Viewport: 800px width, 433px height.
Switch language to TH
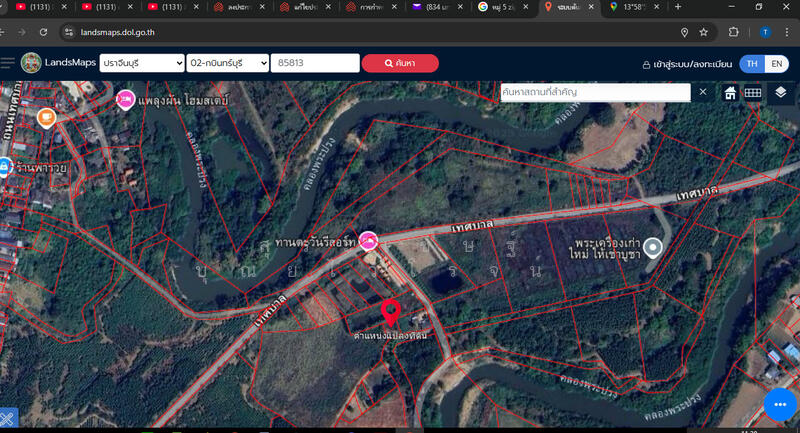752,64
